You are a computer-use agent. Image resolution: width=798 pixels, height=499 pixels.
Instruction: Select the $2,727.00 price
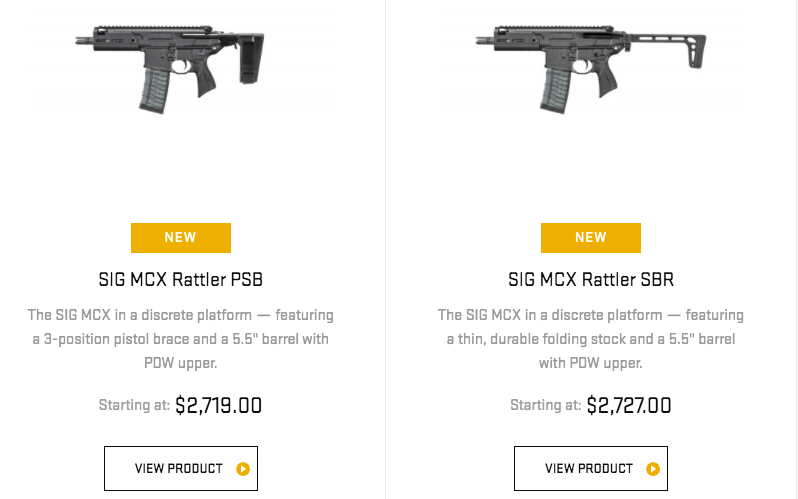629,405
